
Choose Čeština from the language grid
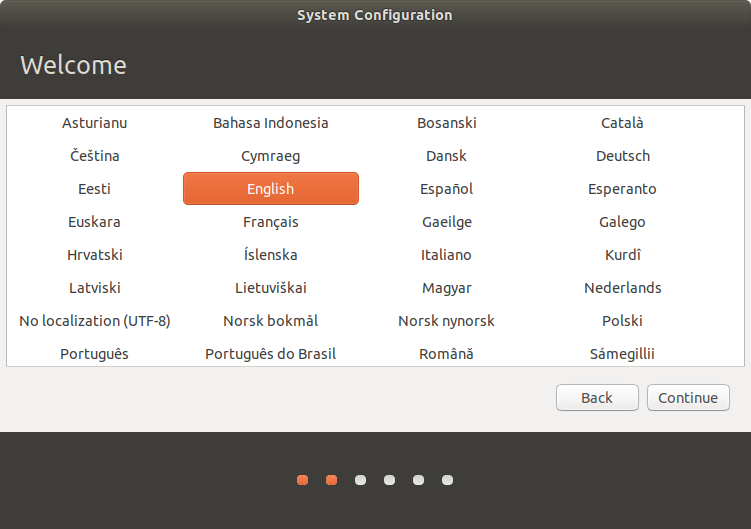click(95, 156)
